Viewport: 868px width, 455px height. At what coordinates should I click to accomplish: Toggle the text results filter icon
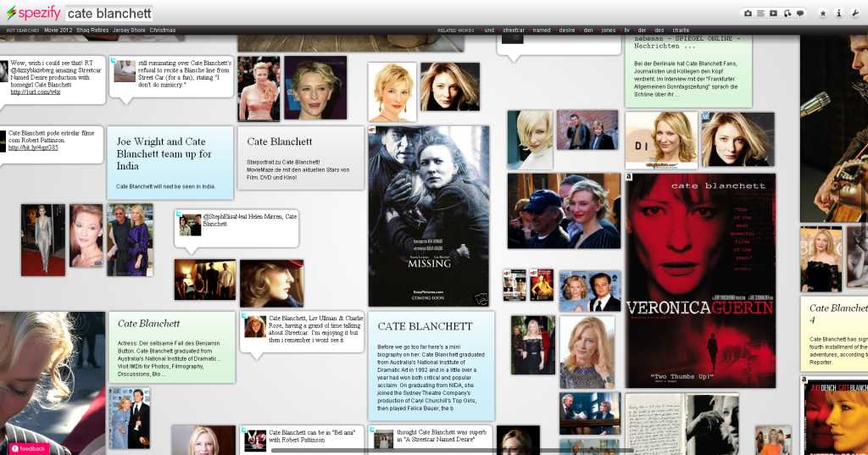(x=760, y=14)
